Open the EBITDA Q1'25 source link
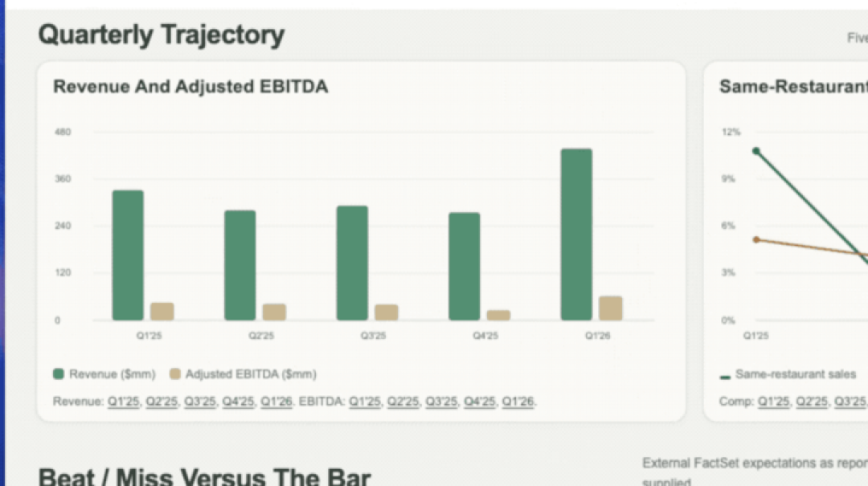This screenshot has height=486, width=868. 365,402
